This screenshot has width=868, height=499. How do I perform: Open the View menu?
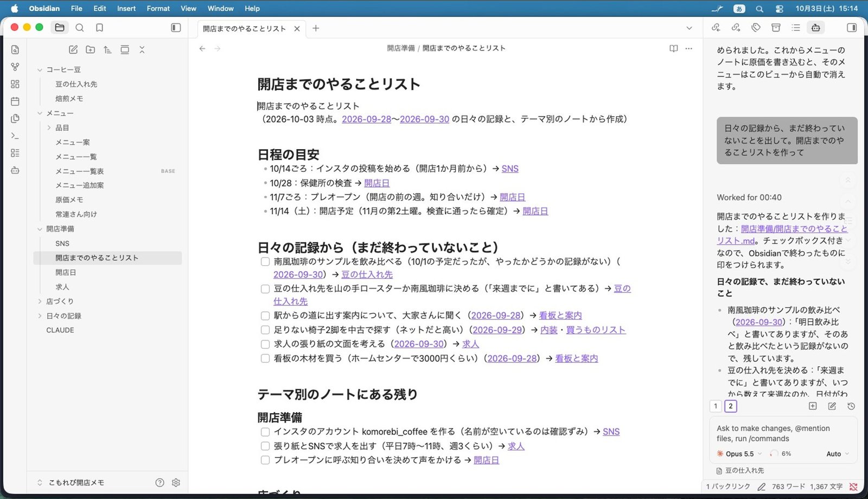click(188, 8)
